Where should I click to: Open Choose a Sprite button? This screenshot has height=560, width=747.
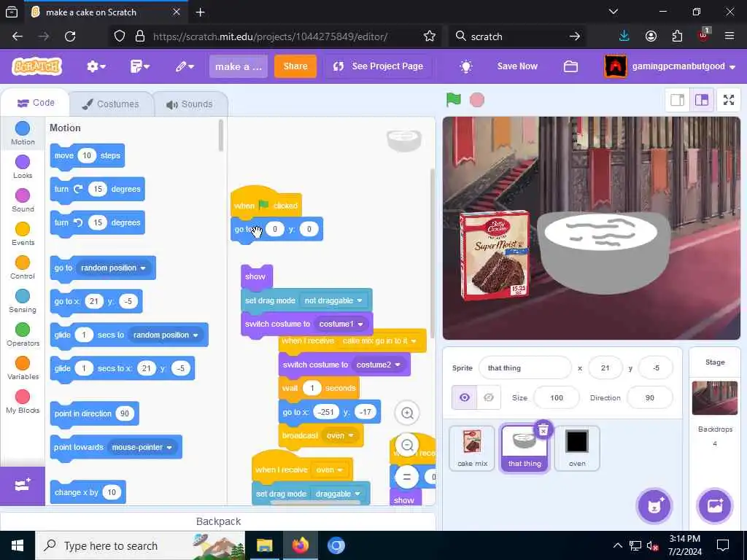[x=654, y=506]
